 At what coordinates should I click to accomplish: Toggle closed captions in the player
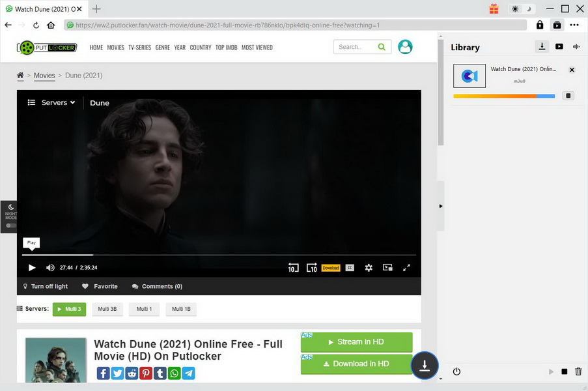tap(350, 268)
